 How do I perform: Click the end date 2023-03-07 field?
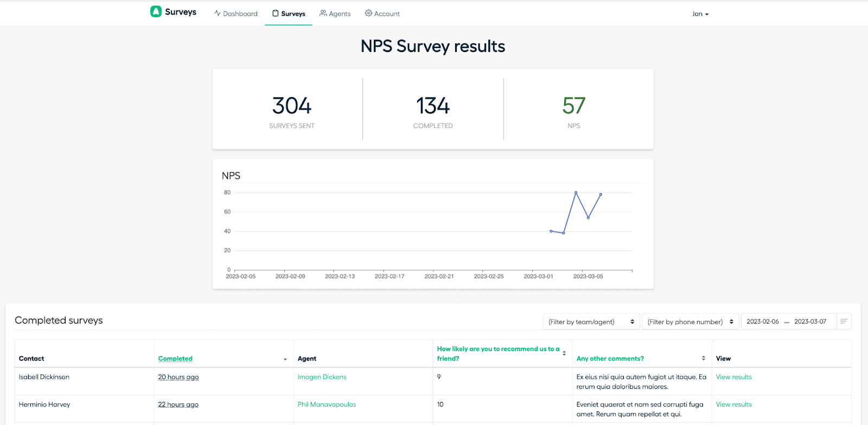click(810, 321)
